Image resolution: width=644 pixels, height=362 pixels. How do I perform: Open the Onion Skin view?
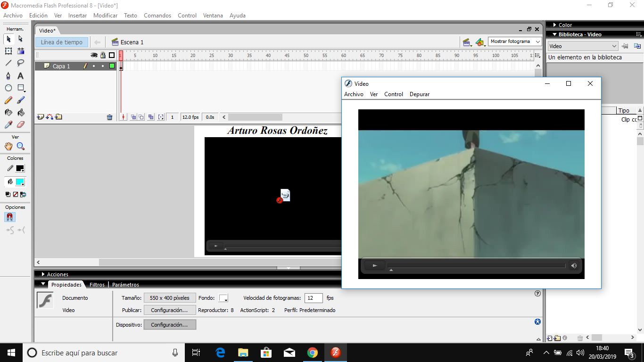click(132, 116)
